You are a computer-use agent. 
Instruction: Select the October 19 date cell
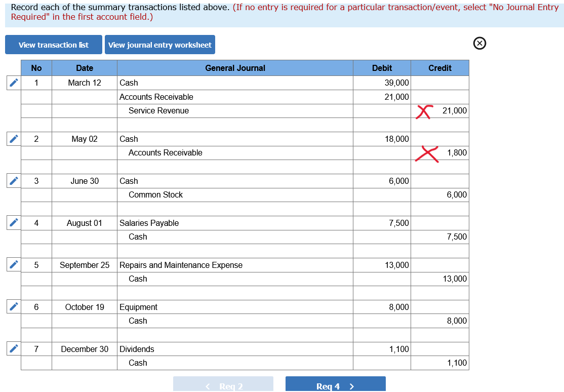coord(85,307)
